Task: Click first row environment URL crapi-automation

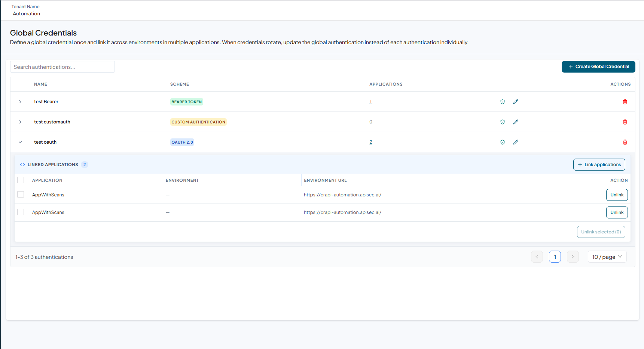Action: point(342,195)
